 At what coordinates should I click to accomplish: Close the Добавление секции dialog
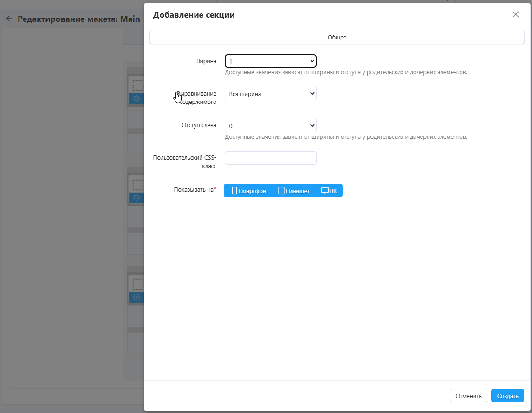[x=515, y=14]
